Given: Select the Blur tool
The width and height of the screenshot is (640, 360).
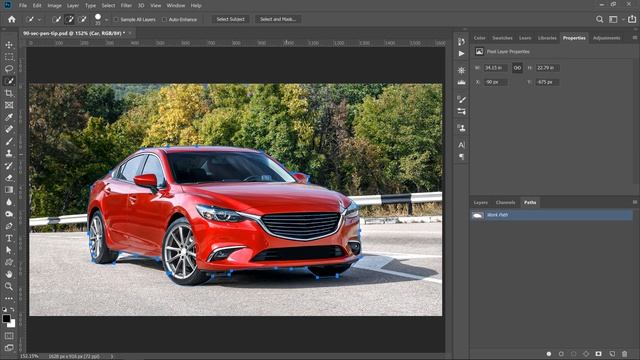Looking at the screenshot, I should tap(9, 202).
